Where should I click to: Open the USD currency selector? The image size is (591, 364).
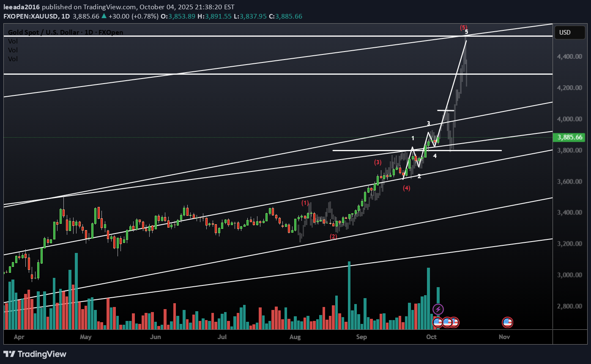pos(565,33)
